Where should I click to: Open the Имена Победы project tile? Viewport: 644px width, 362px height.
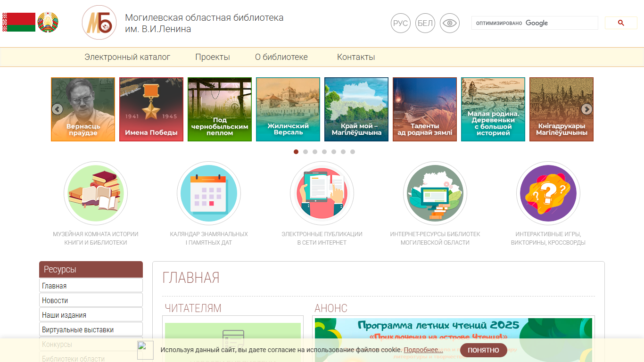151,109
